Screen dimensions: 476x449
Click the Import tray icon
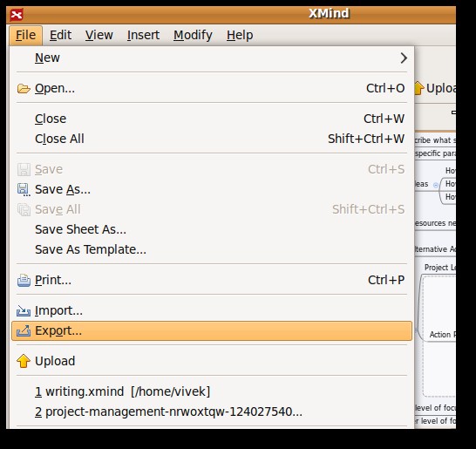click(24, 310)
